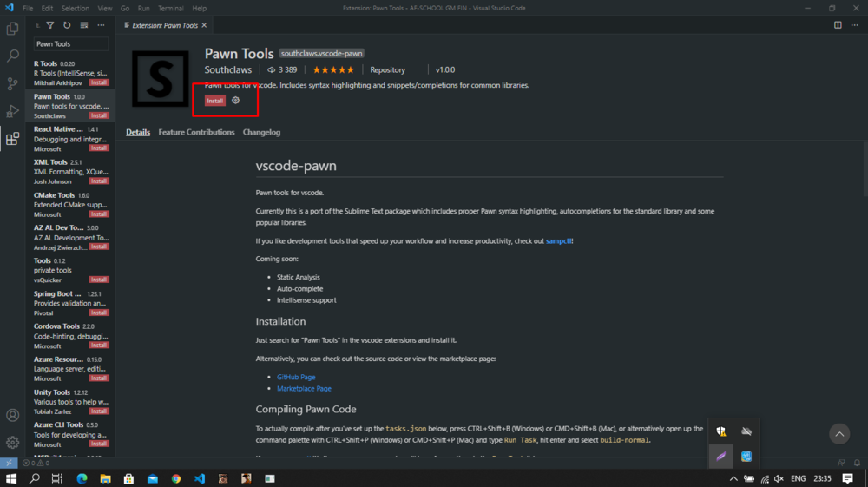Open Manage gear in activity bar

click(12, 442)
